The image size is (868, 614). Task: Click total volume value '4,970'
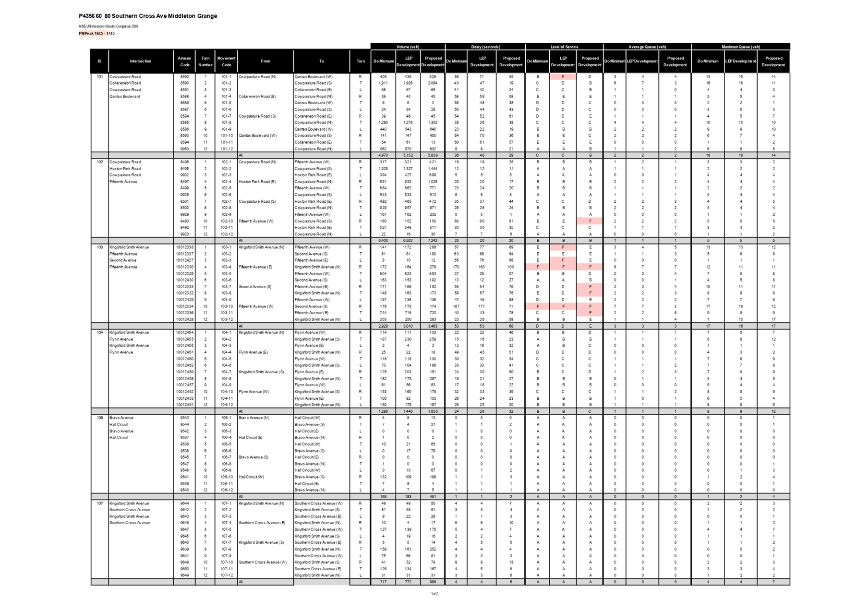(383, 156)
